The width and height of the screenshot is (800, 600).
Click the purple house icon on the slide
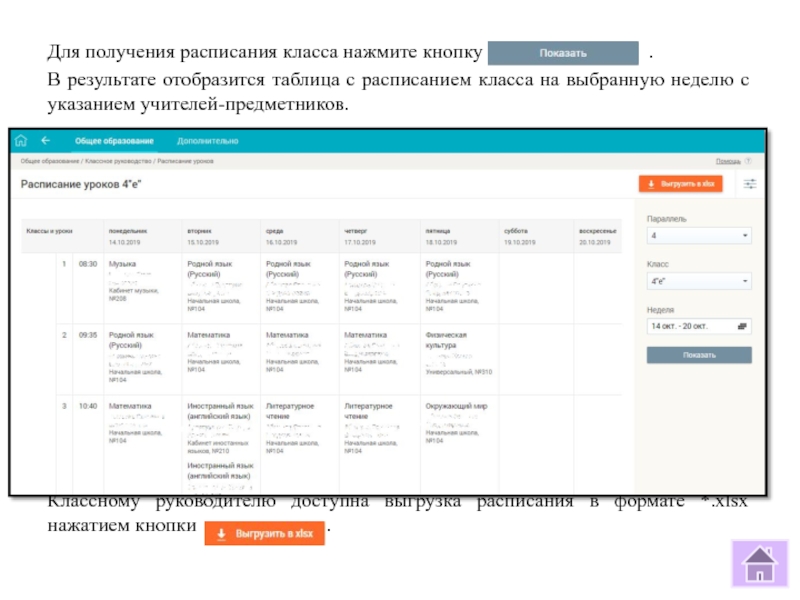pyautogui.click(x=760, y=563)
